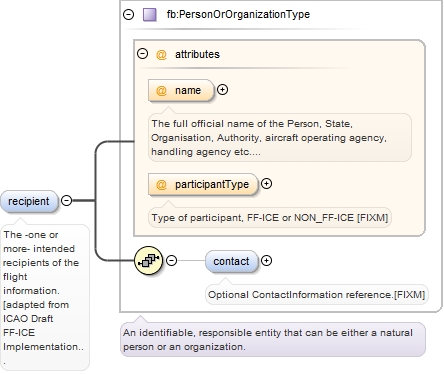Click the @ icon inside name attribute
Image resolution: width=444 pixels, height=374 pixels.
point(161,90)
